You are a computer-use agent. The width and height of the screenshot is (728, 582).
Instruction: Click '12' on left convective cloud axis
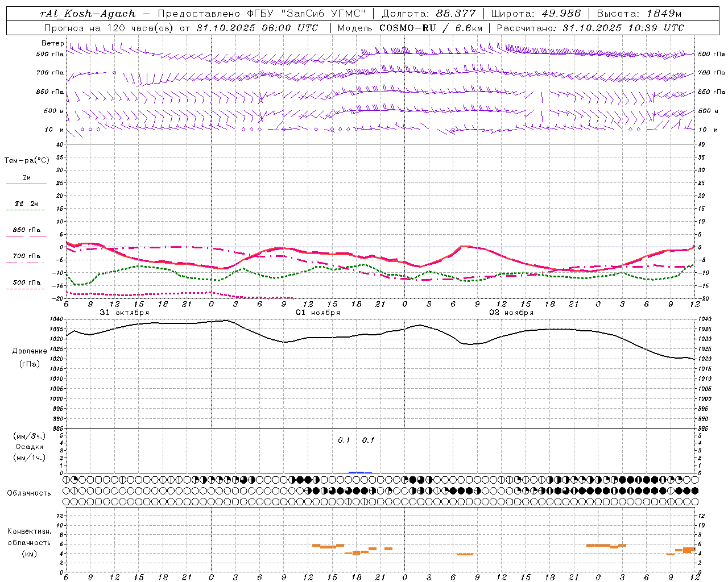60,516
